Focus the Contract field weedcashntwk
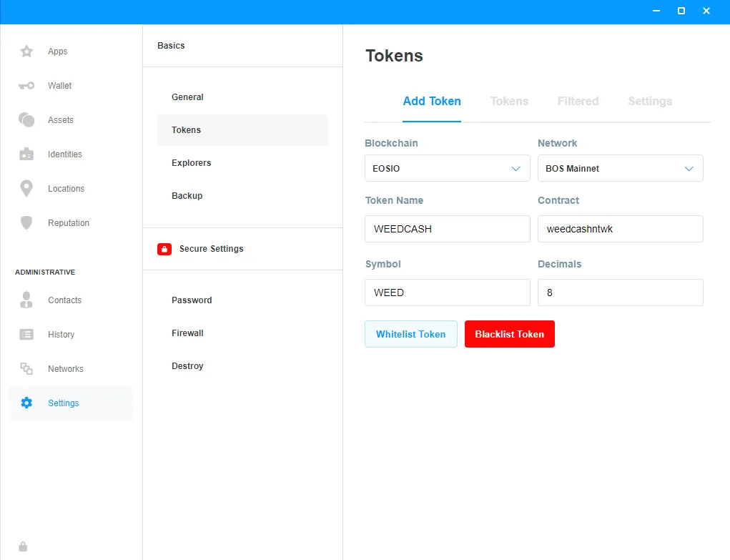Screen dimensions: 730x560 [x=620, y=229]
